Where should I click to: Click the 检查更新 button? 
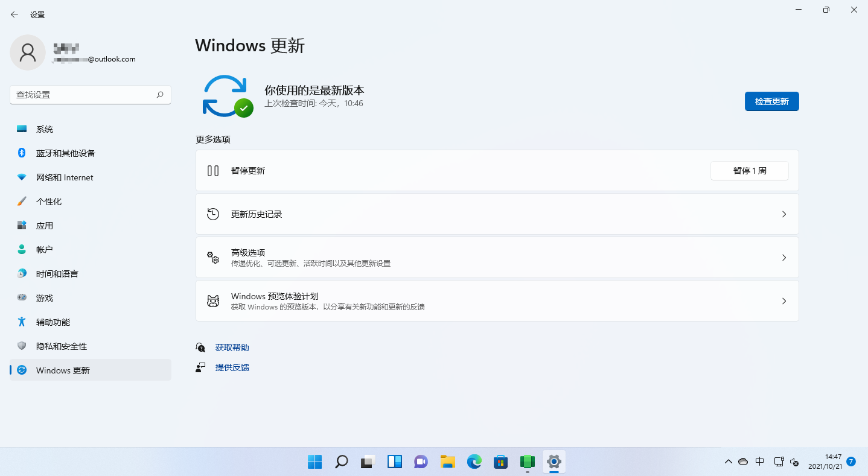[x=772, y=101]
